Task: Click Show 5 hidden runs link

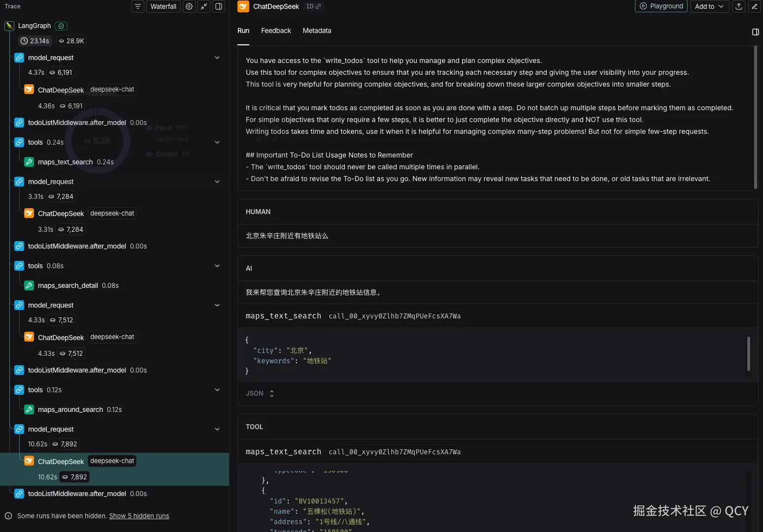Action: 139,516
